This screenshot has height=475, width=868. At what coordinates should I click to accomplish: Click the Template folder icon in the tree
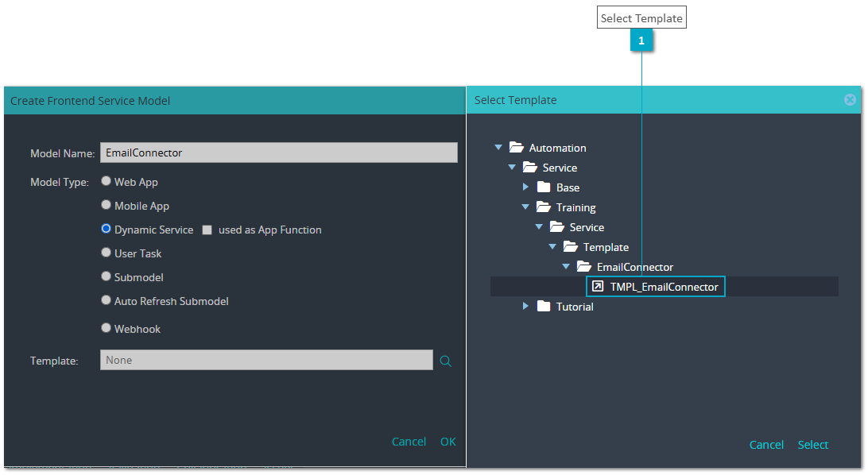pyautogui.click(x=571, y=247)
